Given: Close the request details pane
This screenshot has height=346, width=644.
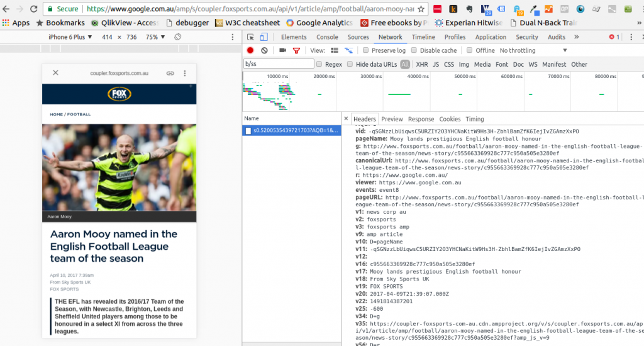Looking at the screenshot, I should [346, 118].
